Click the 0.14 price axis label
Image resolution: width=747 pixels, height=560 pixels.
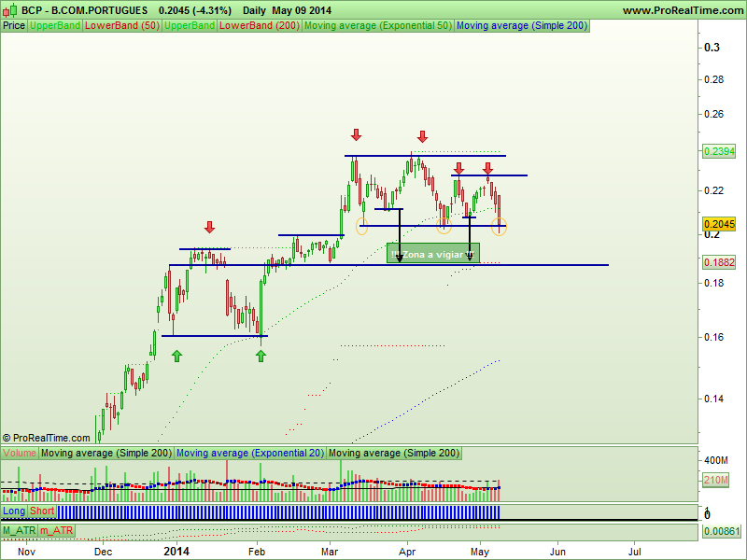[x=714, y=399]
